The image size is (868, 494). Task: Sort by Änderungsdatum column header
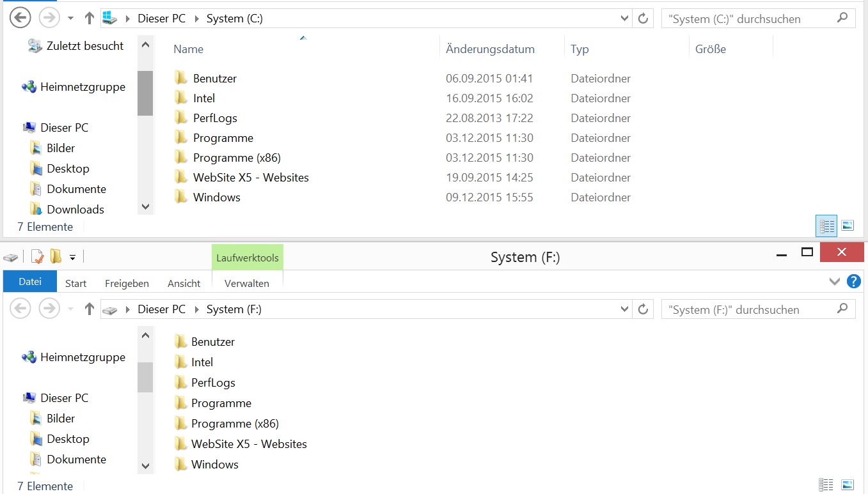click(x=490, y=49)
